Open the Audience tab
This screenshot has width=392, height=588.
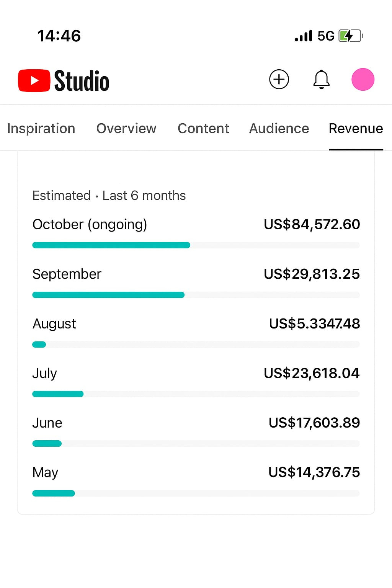279,129
